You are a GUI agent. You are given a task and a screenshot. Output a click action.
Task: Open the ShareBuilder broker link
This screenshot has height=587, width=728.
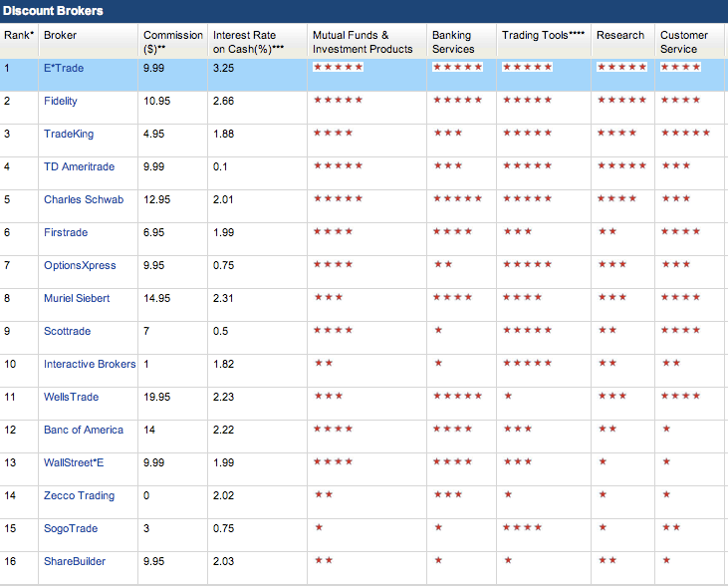[x=75, y=561]
